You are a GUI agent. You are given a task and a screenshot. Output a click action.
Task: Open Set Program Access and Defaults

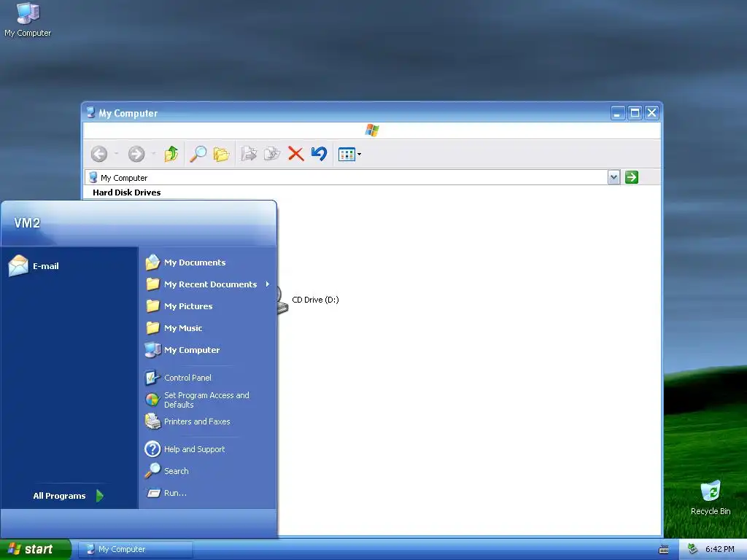coord(208,400)
